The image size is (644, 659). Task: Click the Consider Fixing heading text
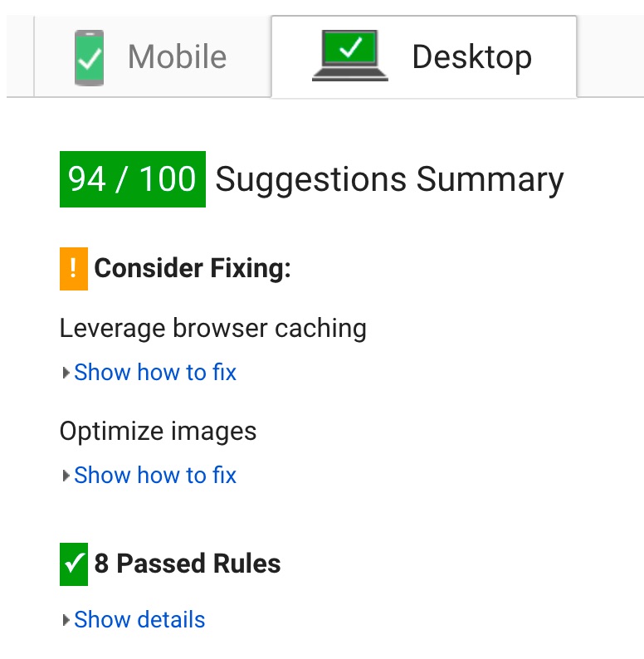(x=193, y=268)
